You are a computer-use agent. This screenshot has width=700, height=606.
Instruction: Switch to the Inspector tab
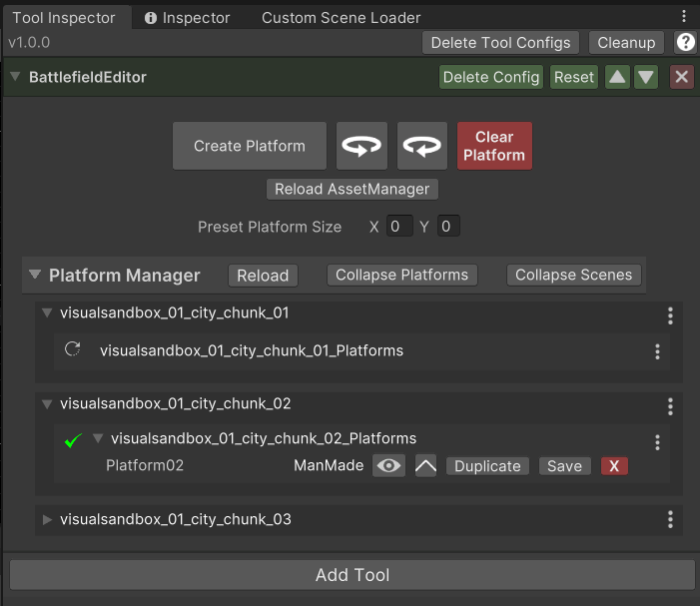pos(187,18)
